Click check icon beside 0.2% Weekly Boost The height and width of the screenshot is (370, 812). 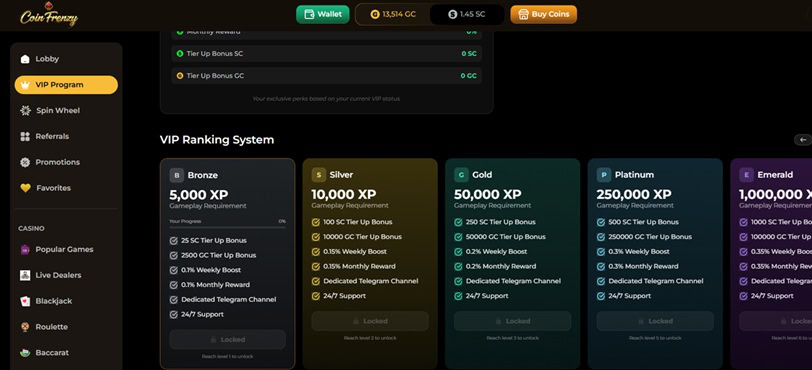pos(458,252)
